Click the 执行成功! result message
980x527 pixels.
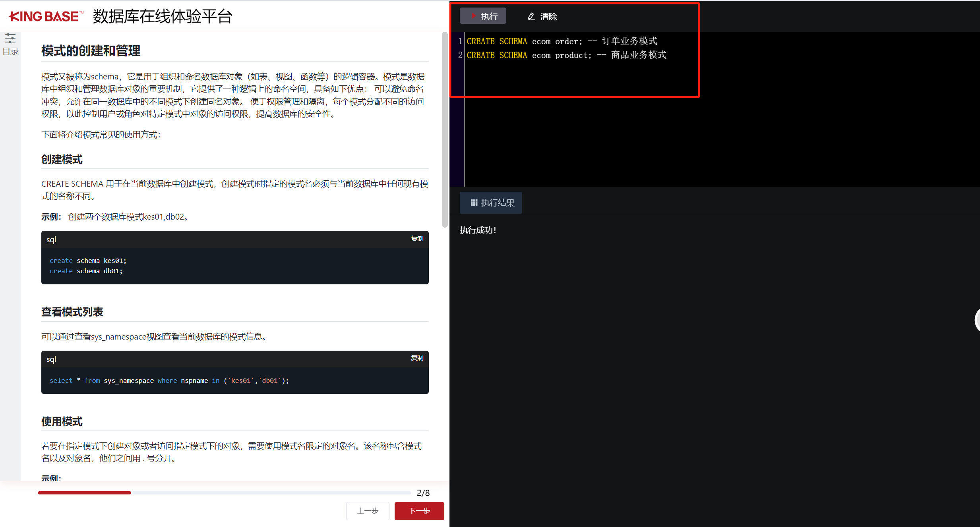(478, 230)
